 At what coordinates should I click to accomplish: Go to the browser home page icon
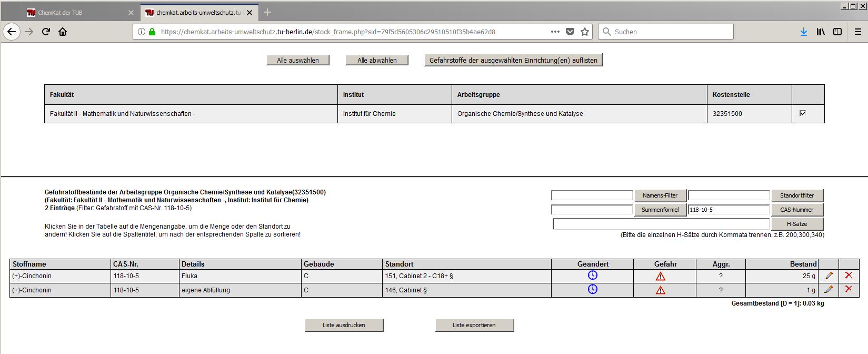[63, 32]
